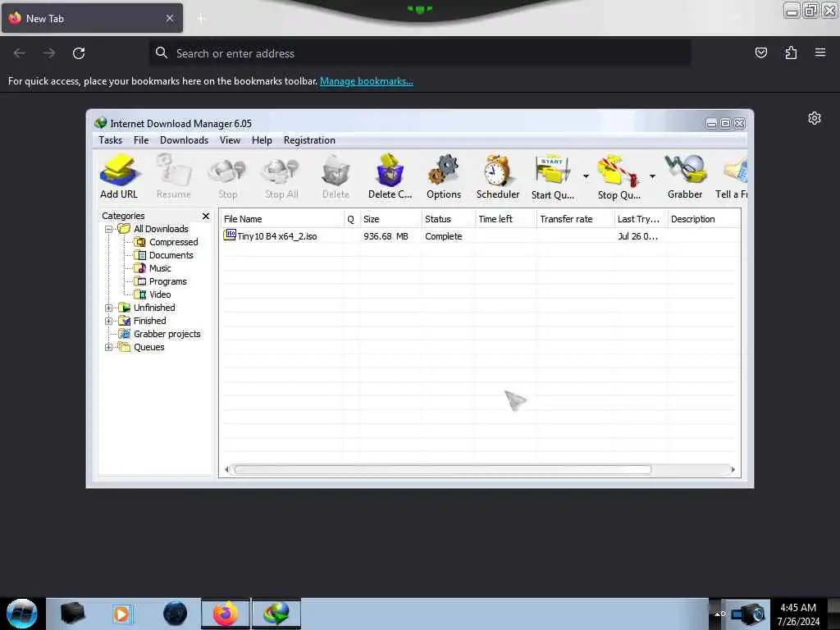Viewport: 840px width, 630px height.
Task: Open a new Firefox tab plus
Action: point(201,19)
